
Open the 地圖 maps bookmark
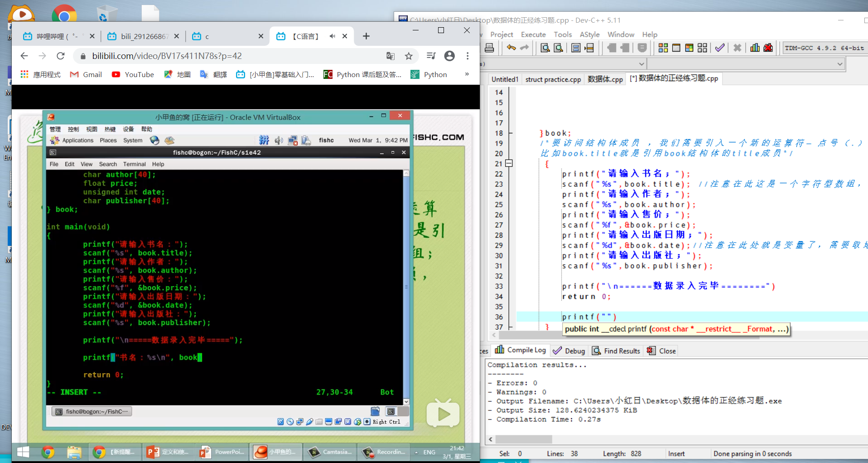click(x=178, y=74)
